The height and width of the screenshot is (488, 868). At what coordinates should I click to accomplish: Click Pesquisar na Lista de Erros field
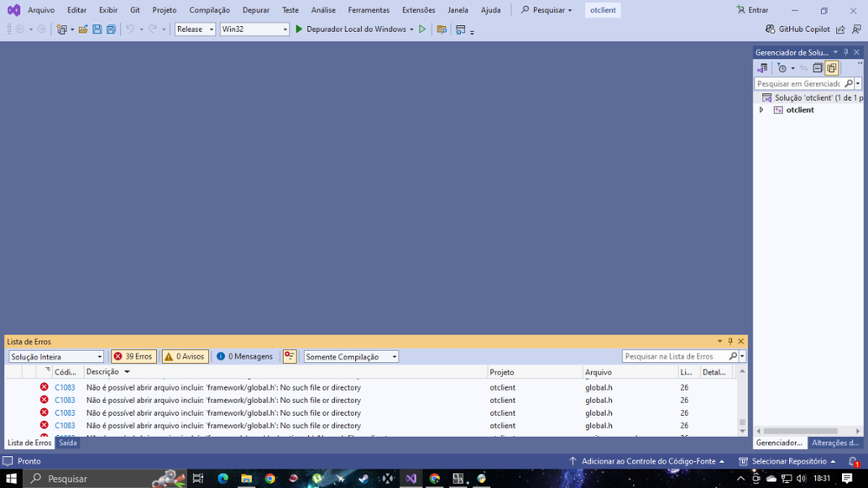pos(676,356)
